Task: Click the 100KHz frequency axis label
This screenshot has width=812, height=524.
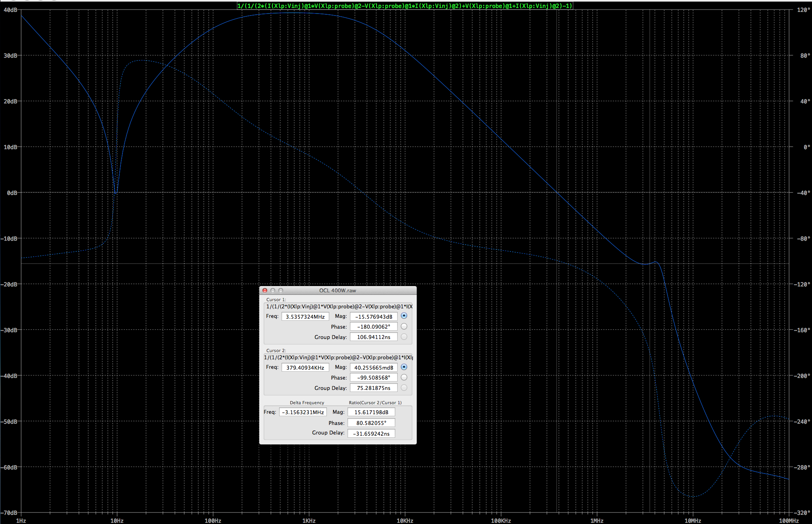Action: (501, 520)
